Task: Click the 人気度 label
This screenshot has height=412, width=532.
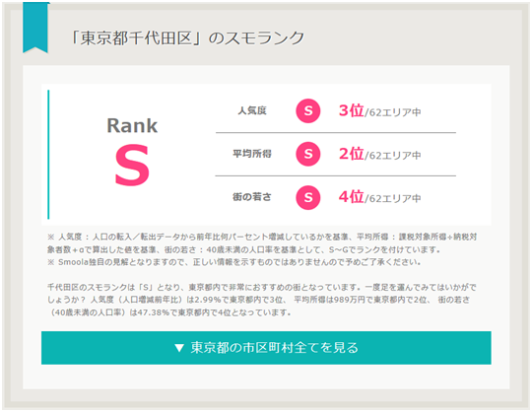Action: [252, 110]
